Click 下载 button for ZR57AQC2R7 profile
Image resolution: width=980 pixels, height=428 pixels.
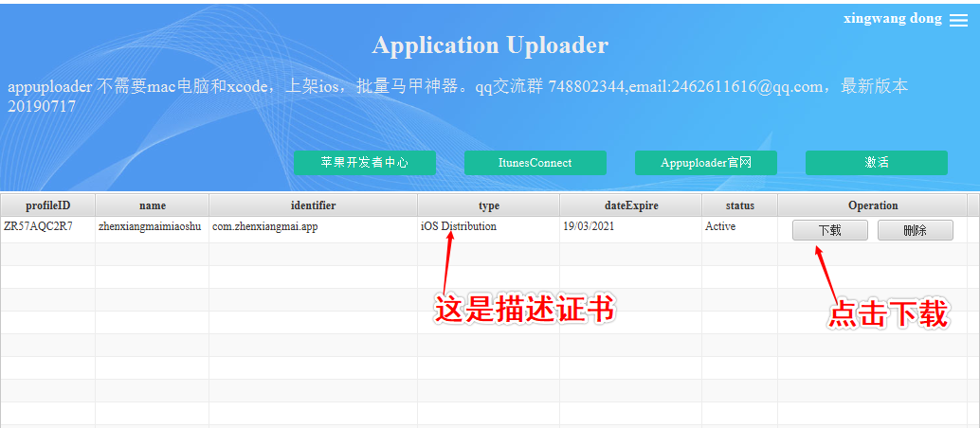coord(830,230)
